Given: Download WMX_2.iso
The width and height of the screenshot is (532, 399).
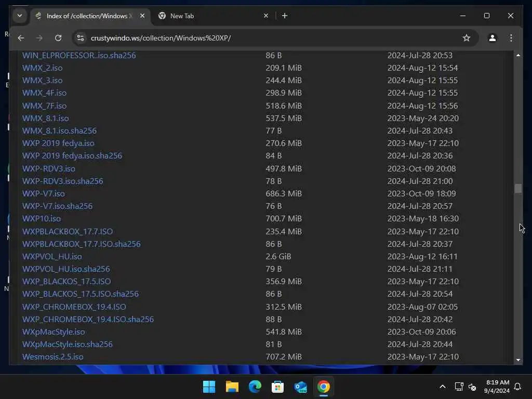Looking at the screenshot, I should (43, 68).
